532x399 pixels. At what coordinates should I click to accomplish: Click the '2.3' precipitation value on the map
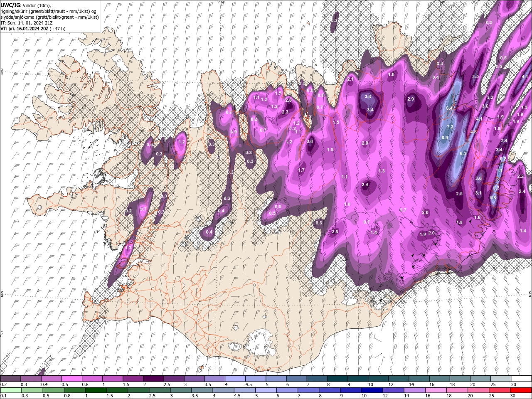(x=285, y=112)
